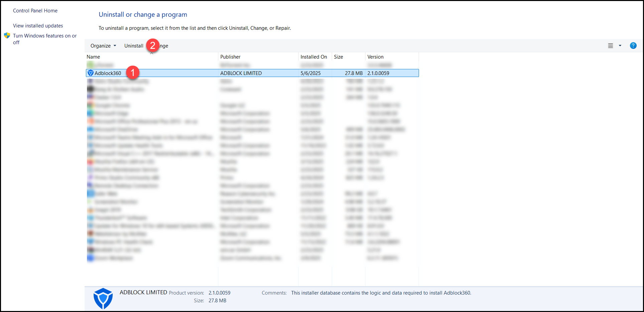This screenshot has height=312, width=644.
Task: Click the Adblock360 shield icon in list
Action: coord(90,73)
